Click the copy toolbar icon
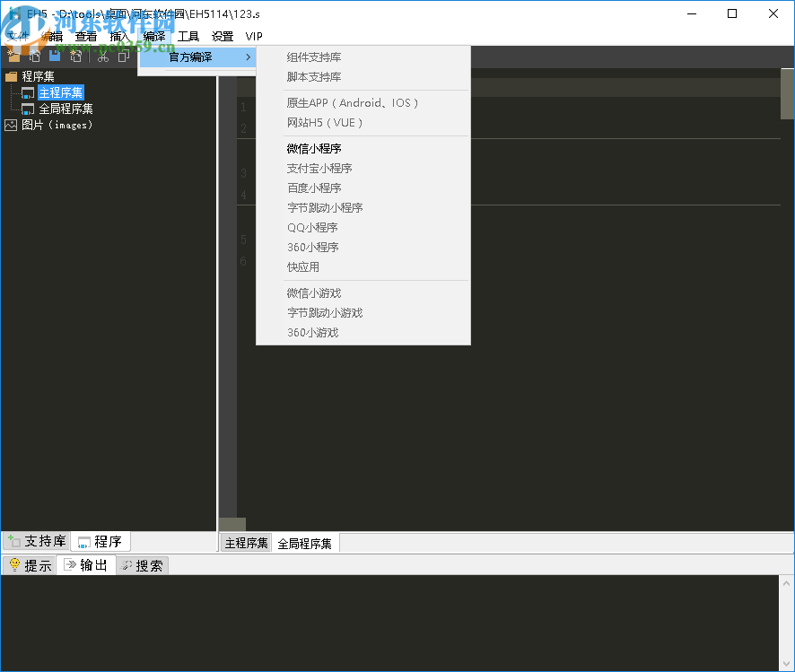 pos(124,57)
